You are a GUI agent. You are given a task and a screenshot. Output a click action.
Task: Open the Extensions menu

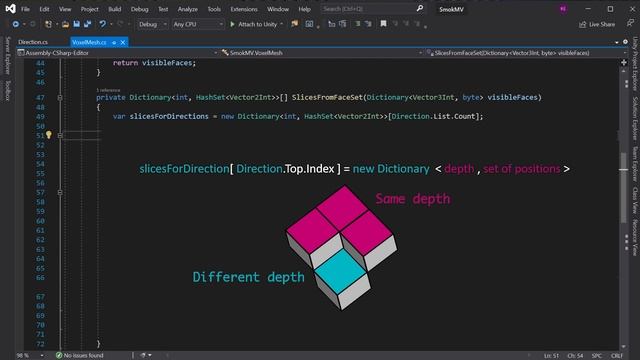pyautogui.click(x=244, y=9)
